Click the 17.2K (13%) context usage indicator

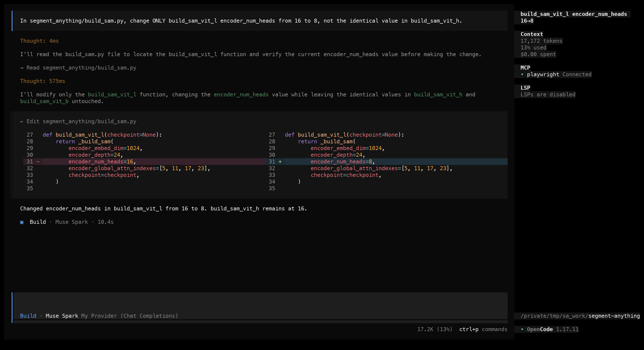click(435, 329)
